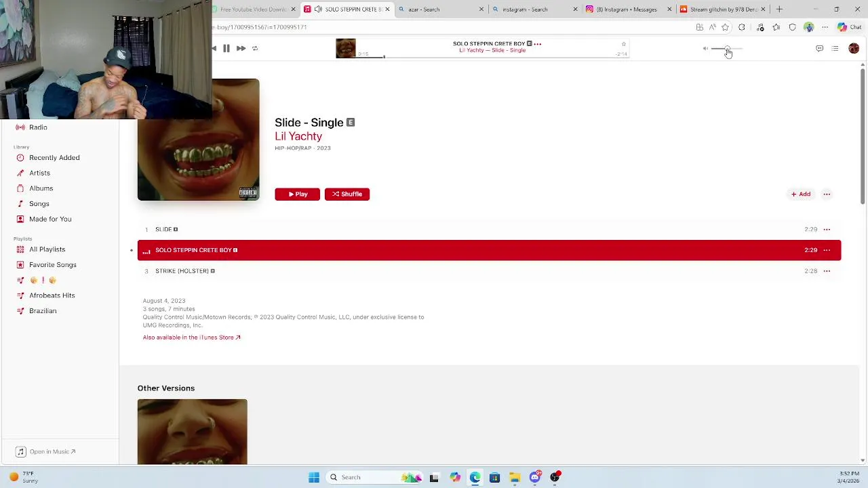Open Microsoft Store from the taskbar
Screen dimensions: 868x488
[x=494, y=477]
